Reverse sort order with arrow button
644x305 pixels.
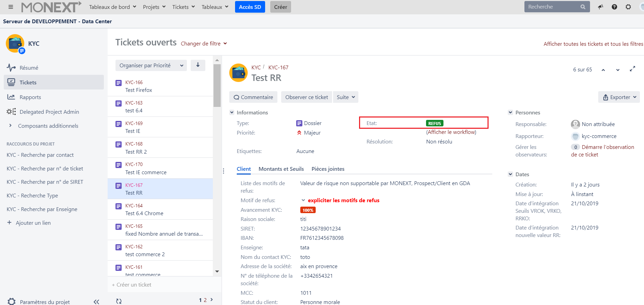[x=198, y=65]
